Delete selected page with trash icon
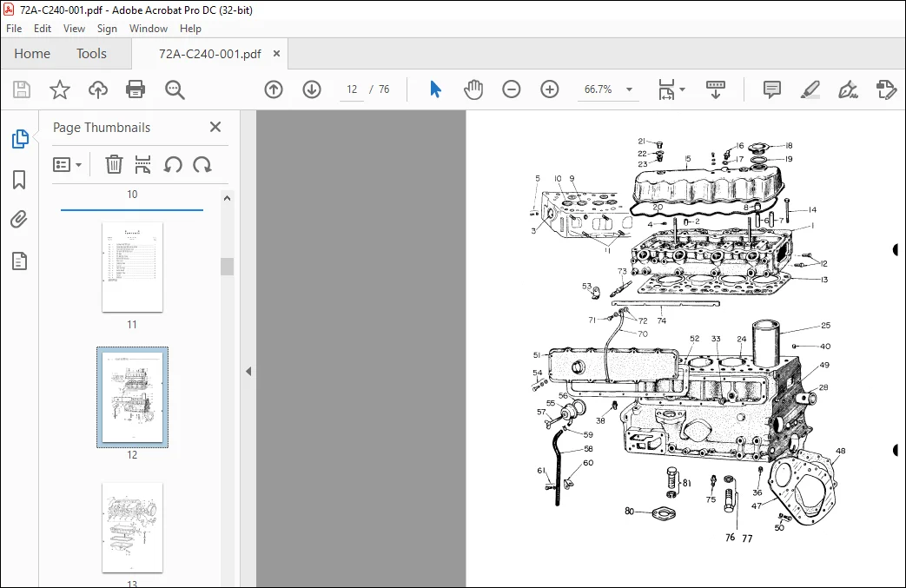The image size is (906, 588). 114,165
